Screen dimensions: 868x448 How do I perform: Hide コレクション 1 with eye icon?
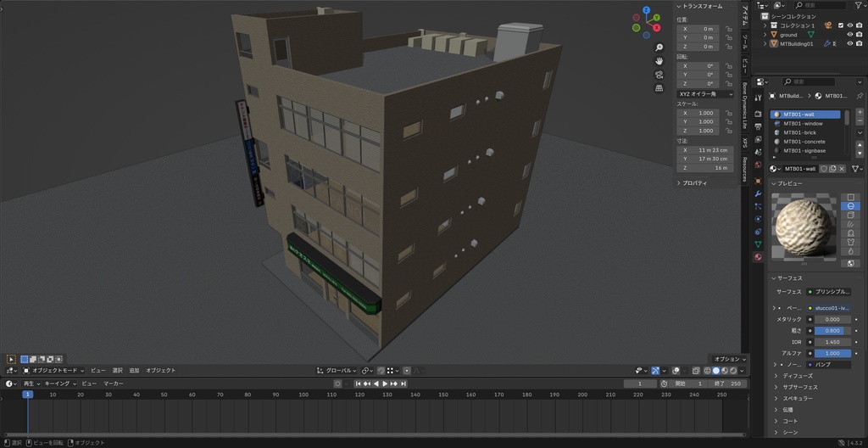coord(850,25)
